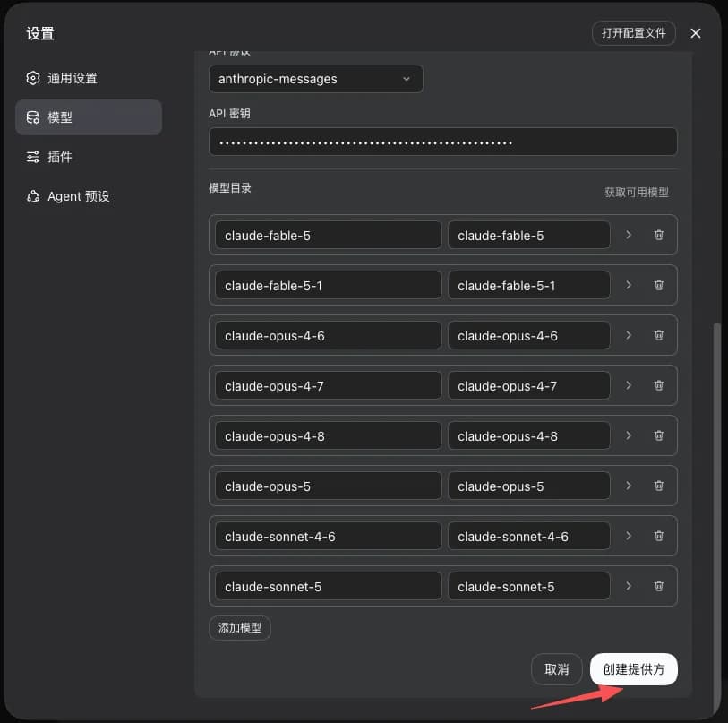Open Agent 预设 in the sidebar

coord(89,196)
